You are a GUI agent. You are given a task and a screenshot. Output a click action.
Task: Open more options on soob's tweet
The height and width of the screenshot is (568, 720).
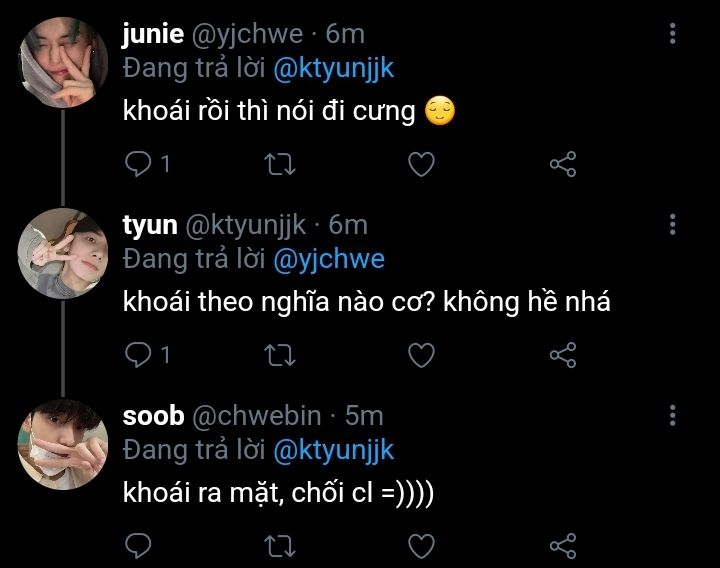pos(673,414)
